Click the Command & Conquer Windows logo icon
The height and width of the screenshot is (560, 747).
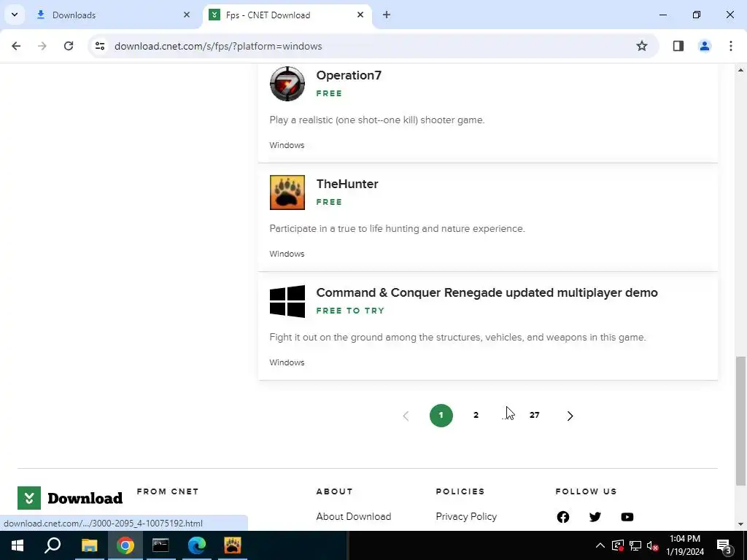coord(287,301)
